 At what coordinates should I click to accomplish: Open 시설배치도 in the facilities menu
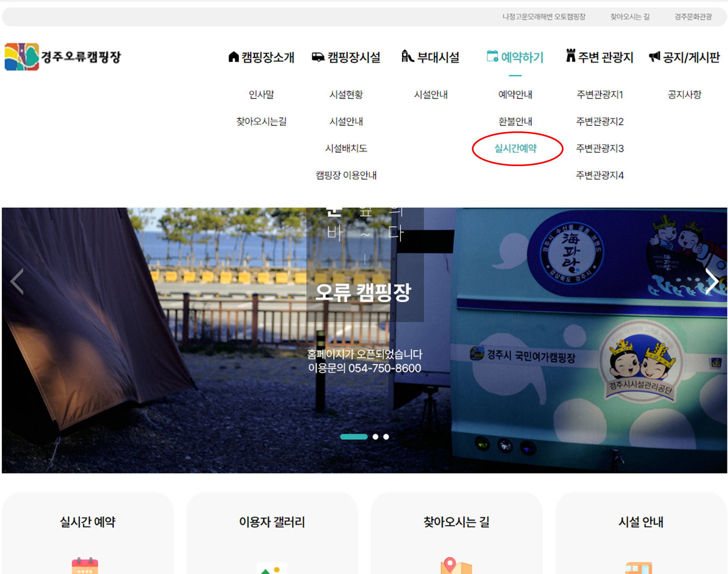346,149
